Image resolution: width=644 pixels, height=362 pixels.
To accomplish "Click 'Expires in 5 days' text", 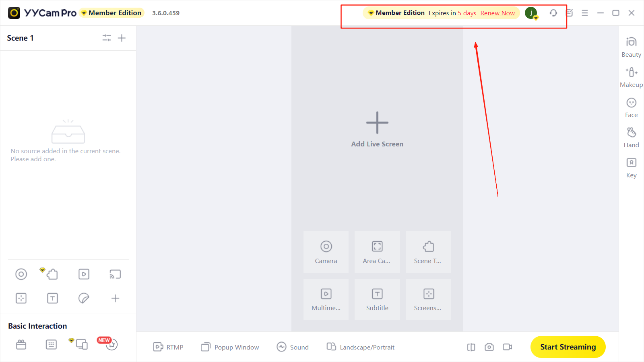I will click(x=452, y=13).
